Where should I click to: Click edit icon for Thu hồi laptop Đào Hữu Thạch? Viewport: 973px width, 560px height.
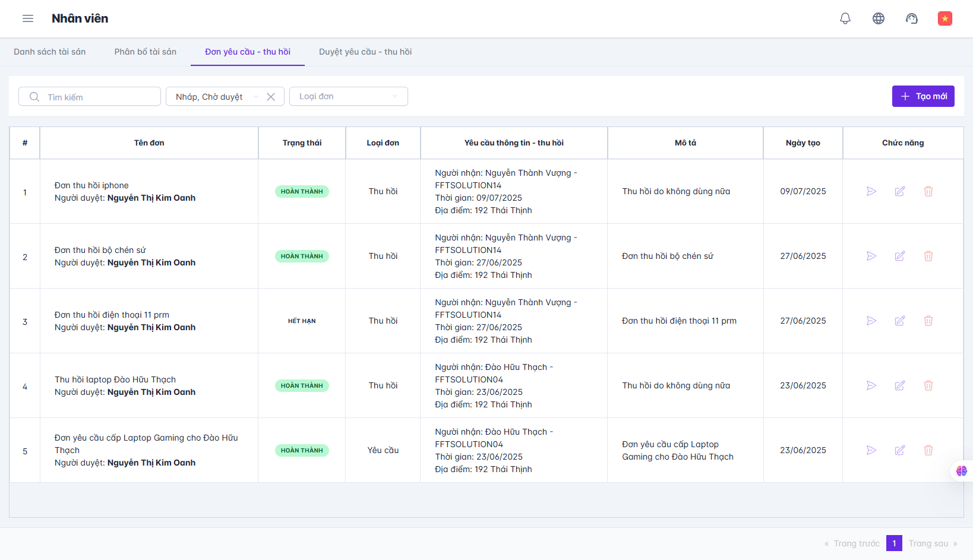pyautogui.click(x=899, y=385)
